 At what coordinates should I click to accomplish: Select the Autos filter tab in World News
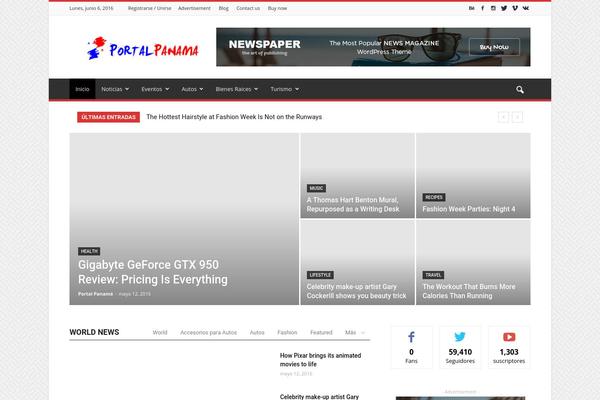(257, 333)
